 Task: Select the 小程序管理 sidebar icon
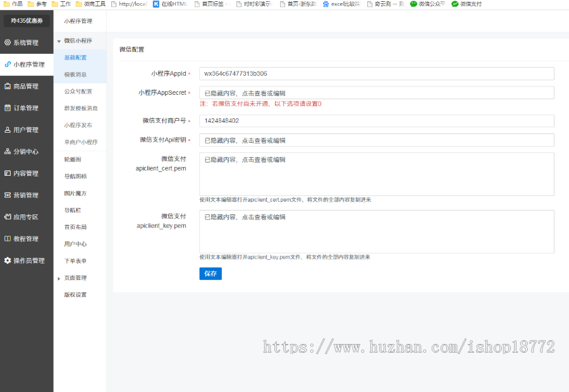[8, 64]
